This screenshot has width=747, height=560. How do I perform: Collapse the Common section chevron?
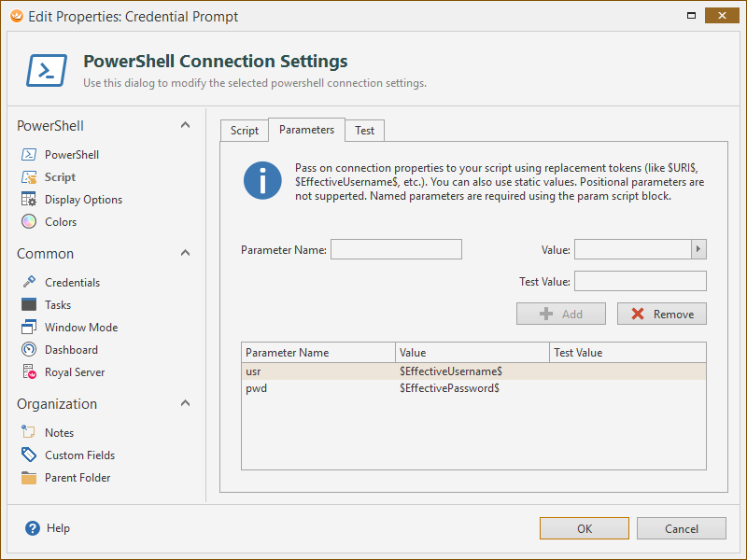185,254
